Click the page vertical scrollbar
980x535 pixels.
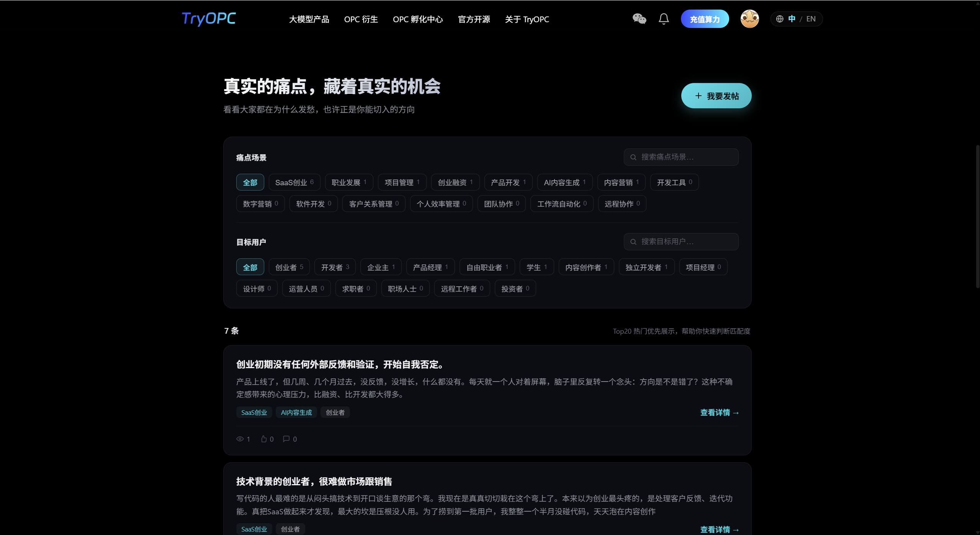pos(977,216)
